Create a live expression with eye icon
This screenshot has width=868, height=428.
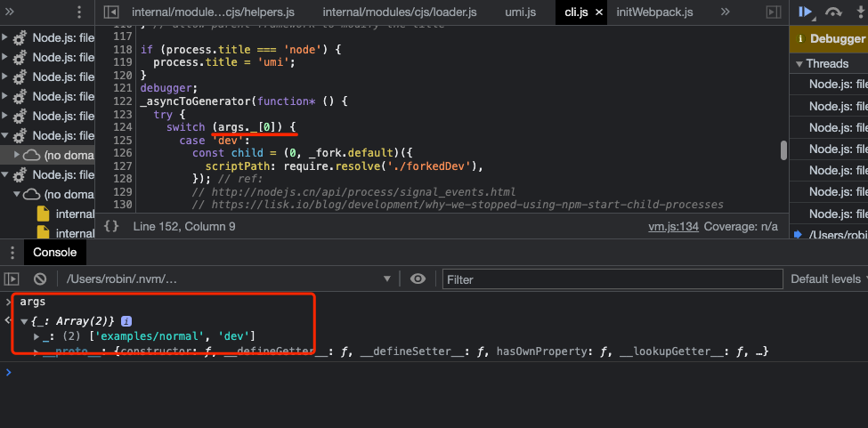[x=418, y=279]
